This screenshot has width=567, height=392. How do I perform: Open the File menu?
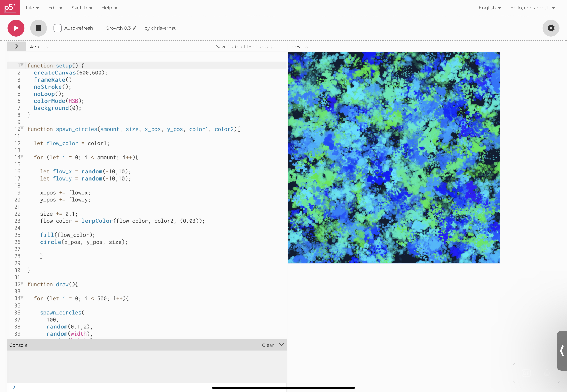click(x=32, y=8)
